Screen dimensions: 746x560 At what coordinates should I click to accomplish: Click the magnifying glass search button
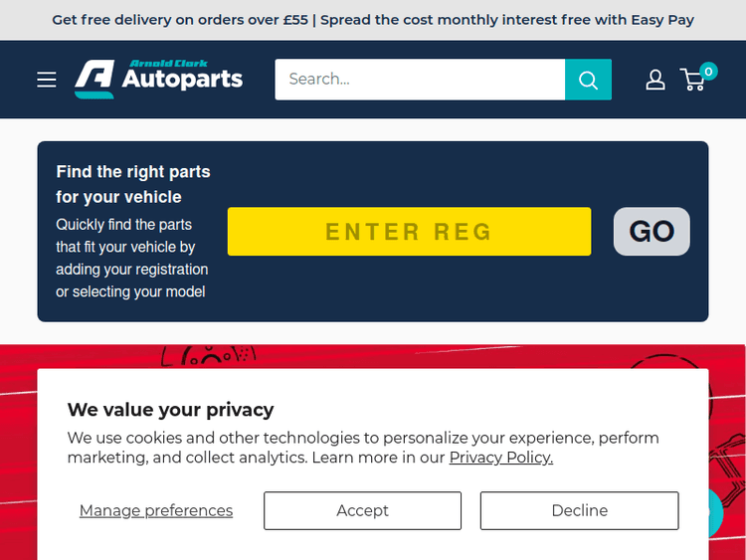(588, 80)
